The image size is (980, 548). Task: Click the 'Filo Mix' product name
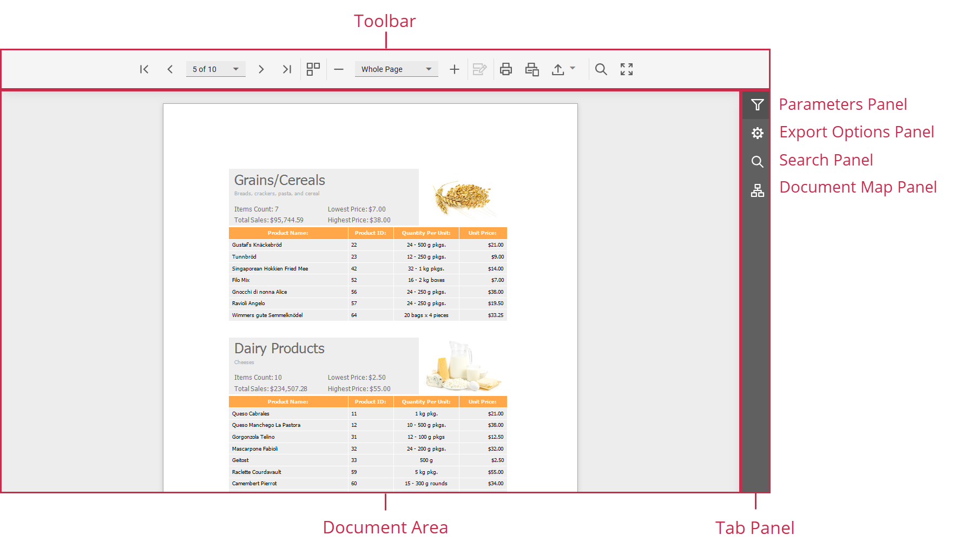[x=241, y=280]
